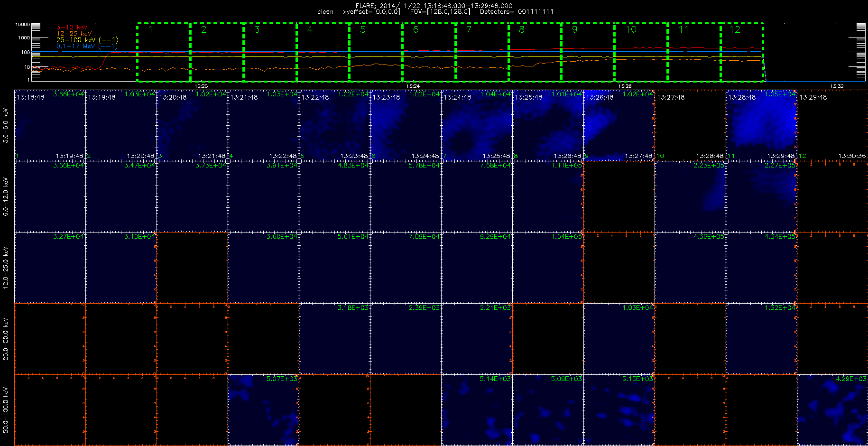Viewport: 868px width, 446px height.
Task: Click the "12.0-25.0 keV" row label
Action: [x=6, y=268]
